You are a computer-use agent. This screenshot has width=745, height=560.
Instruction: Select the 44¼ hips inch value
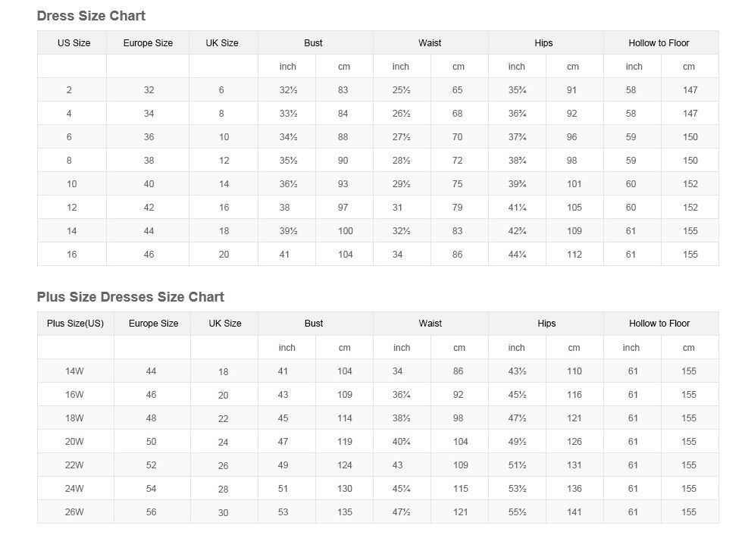pyautogui.click(x=517, y=255)
